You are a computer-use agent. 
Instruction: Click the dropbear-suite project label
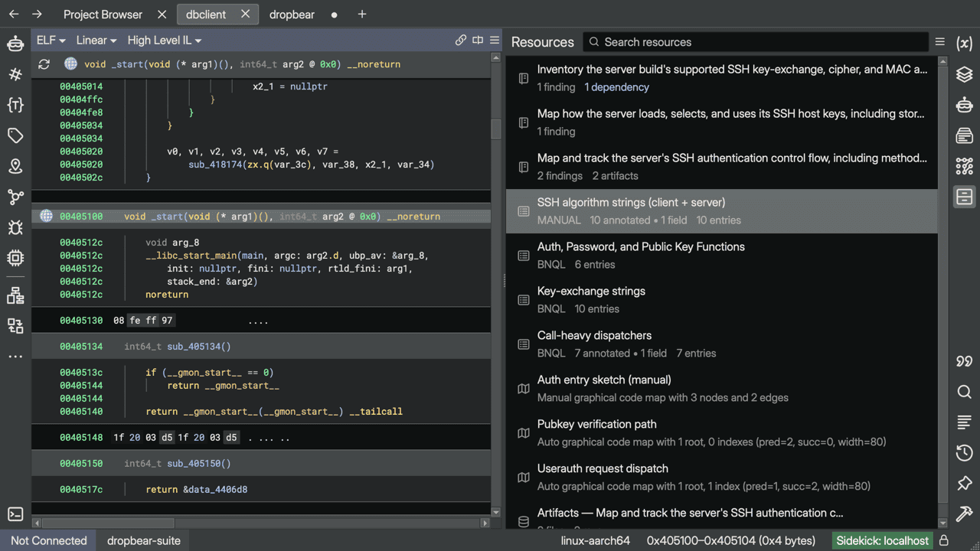(x=144, y=540)
